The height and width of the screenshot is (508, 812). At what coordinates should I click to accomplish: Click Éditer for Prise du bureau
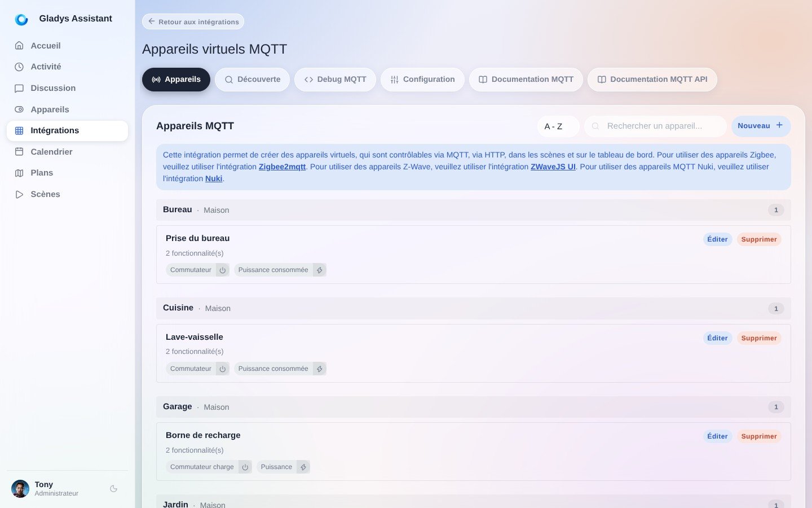(717, 239)
